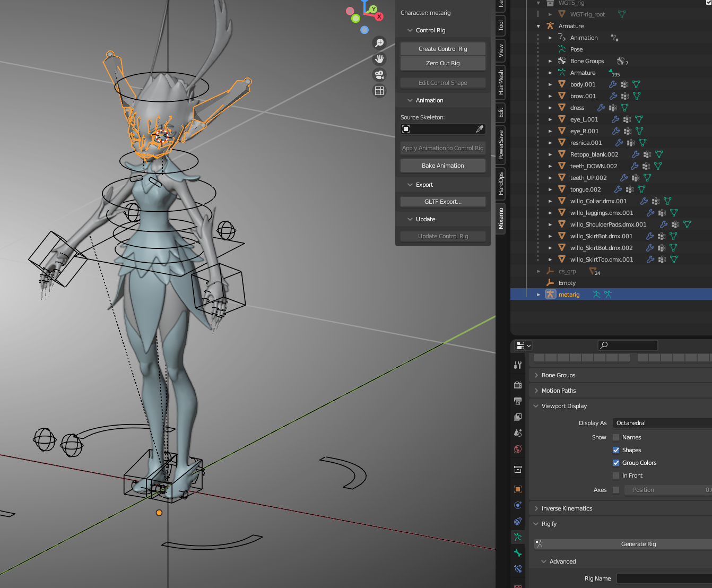
Task: Open the World properties tab icon
Action: (518, 449)
